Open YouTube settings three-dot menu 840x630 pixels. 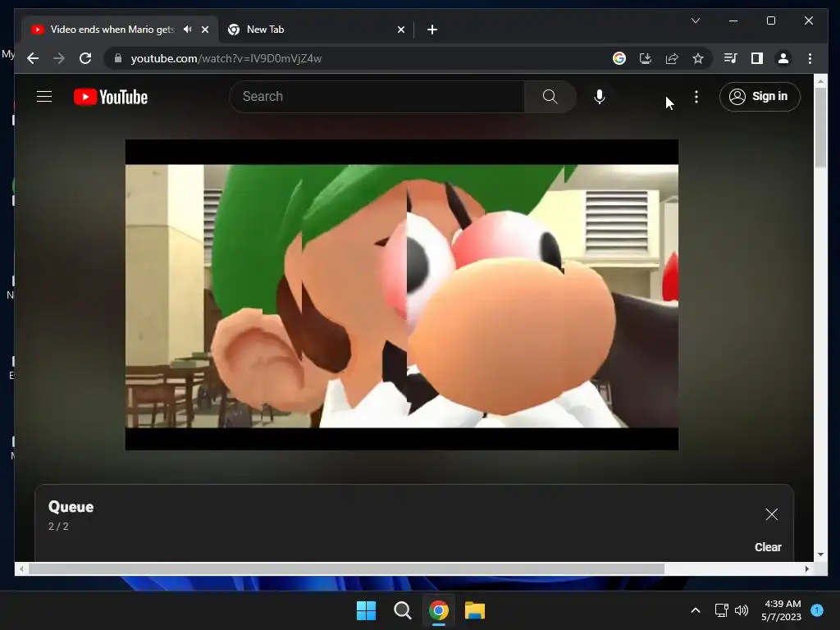tap(696, 97)
